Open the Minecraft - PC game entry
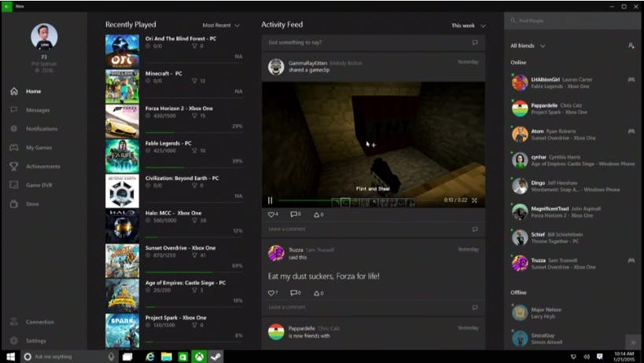 coord(174,86)
